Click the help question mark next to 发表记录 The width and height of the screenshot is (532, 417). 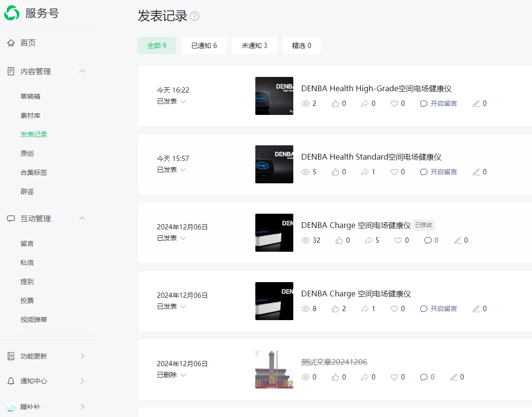point(195,16)
